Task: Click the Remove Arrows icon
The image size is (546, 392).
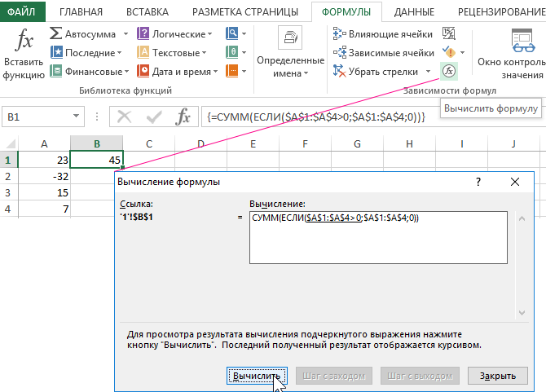Action: pyautogui.click(x=340, y=71)
